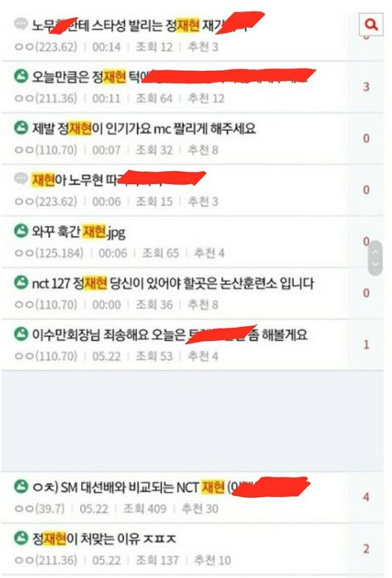Open post 제발 정재현이 인기가요 mc 짤리게 해주세요
Screen dimensions: 392x578
pos(144,128)
